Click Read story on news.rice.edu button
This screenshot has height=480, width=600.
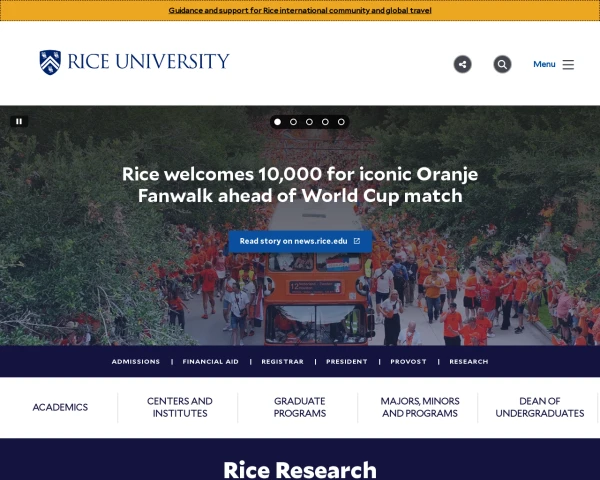pos(300,241)
